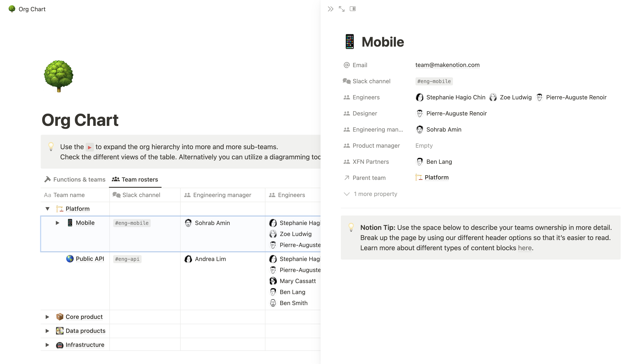Image resolution: width=641 pixels, height=364 pixels.
Task: Click the here link in Notion Tip
Action: click(x=524, y=248)
